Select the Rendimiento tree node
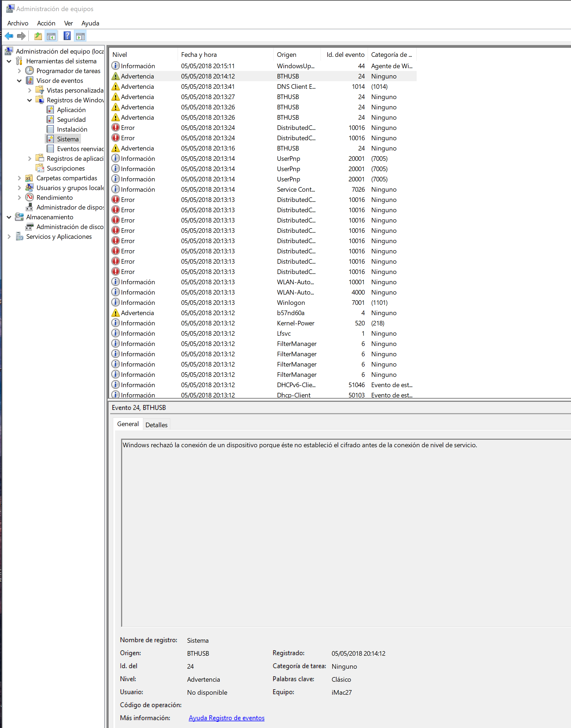The width and height of the screenshot is (571, 728). click(x=54, y=198)
